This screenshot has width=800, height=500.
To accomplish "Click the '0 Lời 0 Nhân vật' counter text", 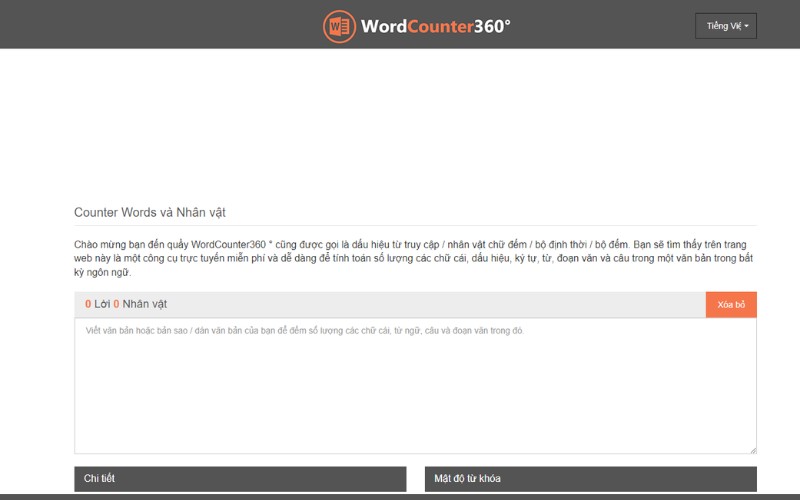I will [126, 304].
